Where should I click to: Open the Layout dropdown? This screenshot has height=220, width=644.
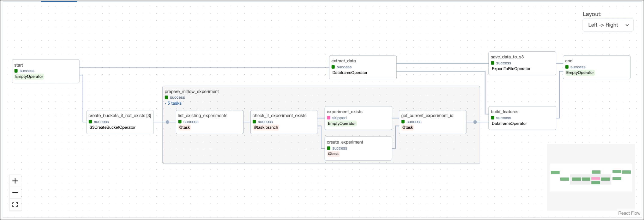[x=608, y=25]
